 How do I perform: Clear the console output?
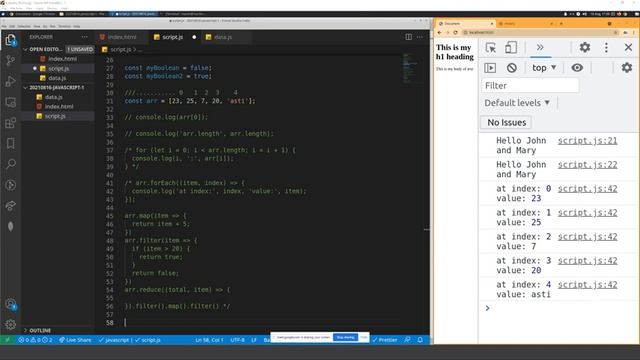click(x=511, y=68)
